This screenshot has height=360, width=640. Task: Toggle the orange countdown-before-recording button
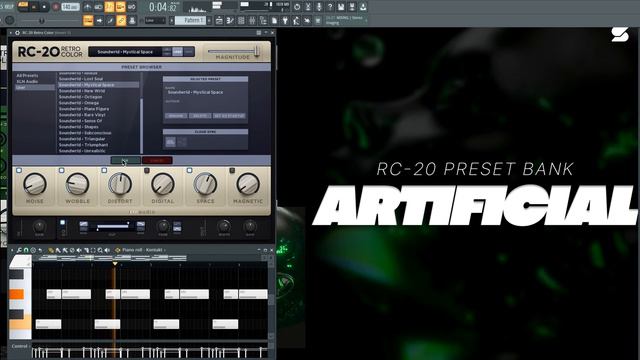(109, 7)
